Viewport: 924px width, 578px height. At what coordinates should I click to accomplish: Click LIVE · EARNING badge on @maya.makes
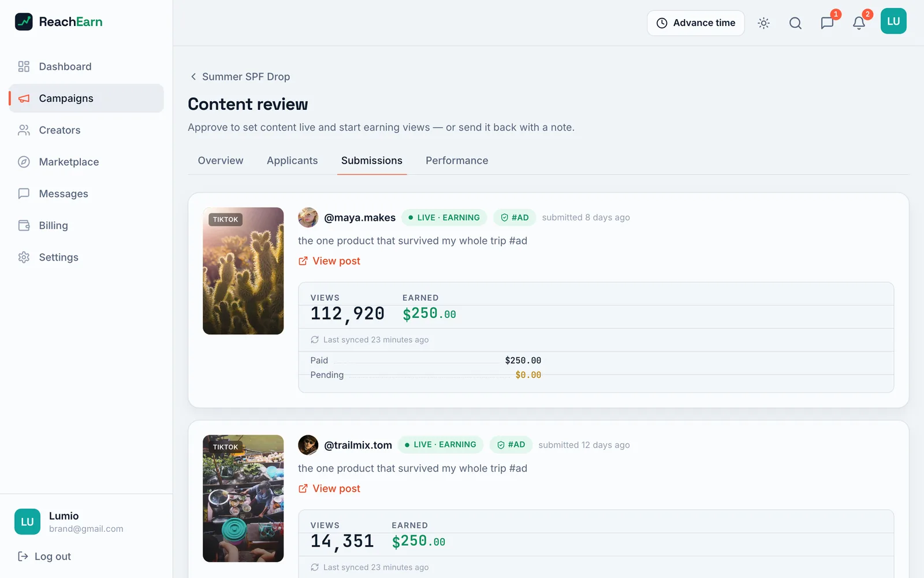444,217
